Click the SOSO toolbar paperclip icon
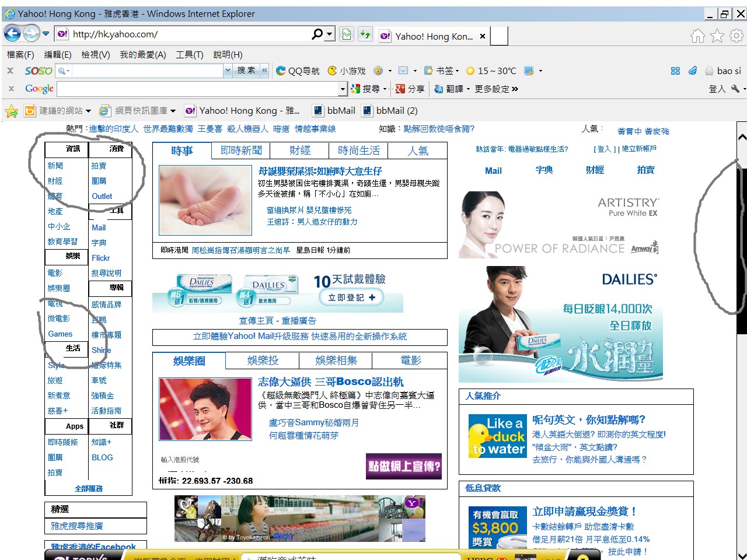This screenshot has height=560, width=747. pos(693,71)
